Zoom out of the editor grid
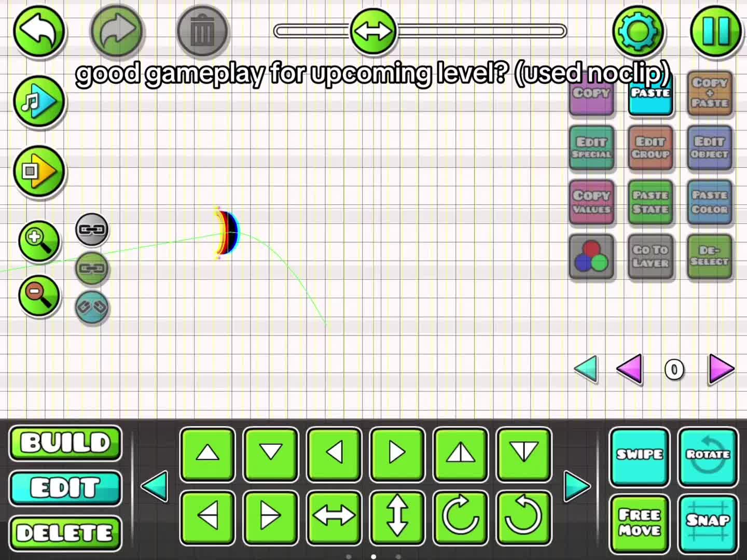The width and height of the screenshot is (747, 560). point(39,296)
